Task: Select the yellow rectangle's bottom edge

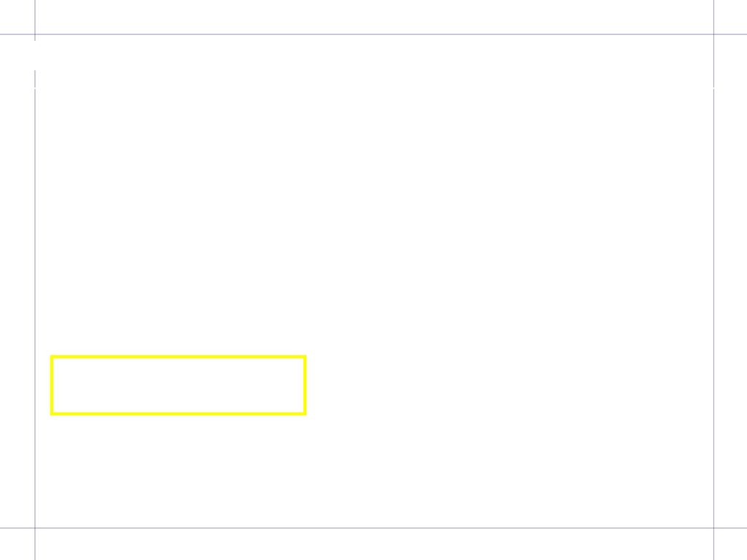Action: tap(178, 413)
